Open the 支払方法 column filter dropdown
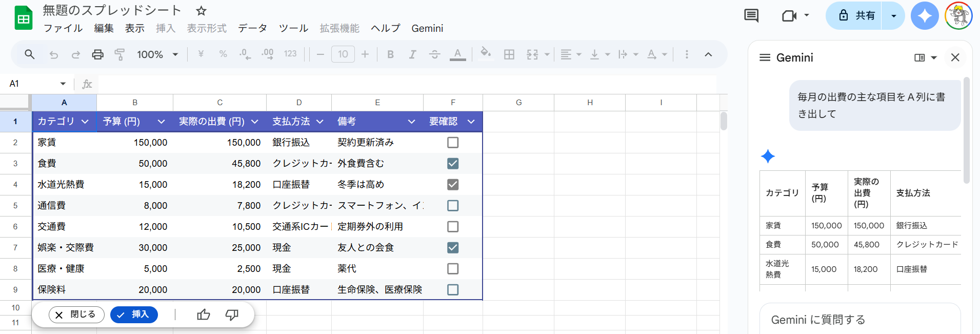 320,122
